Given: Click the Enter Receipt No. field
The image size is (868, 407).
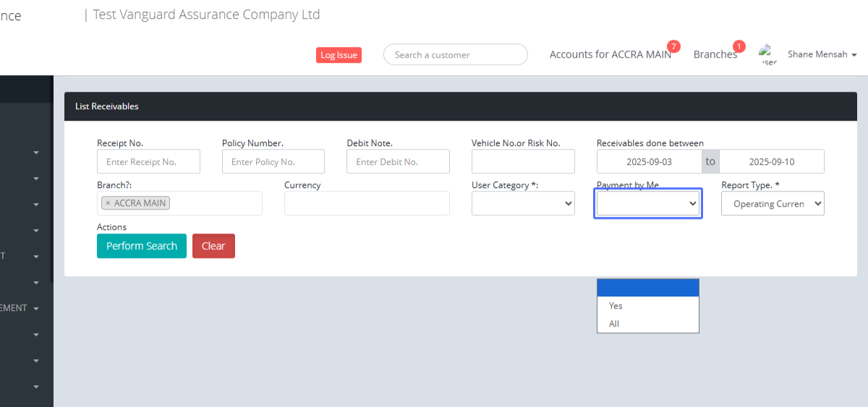Looking at the screenshot, I should point(148,162).
